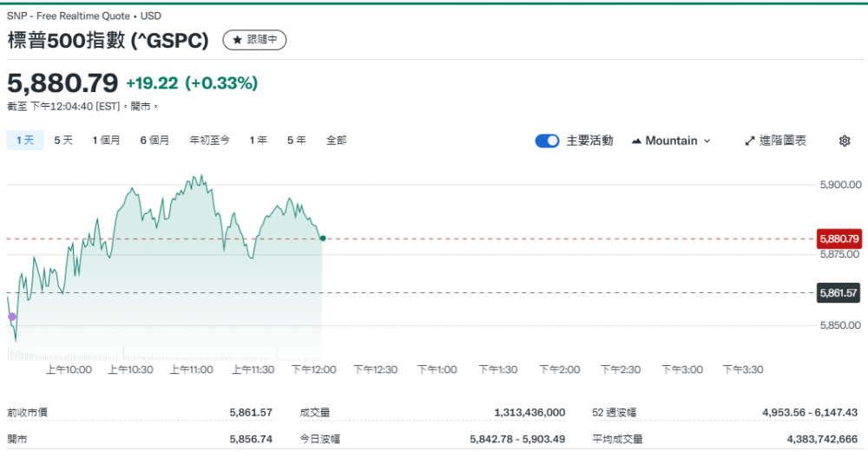The height and width of the screenshot is (458, 868).
Task: Expand the Mountain dropdown chevron
Action: (707, 141)
